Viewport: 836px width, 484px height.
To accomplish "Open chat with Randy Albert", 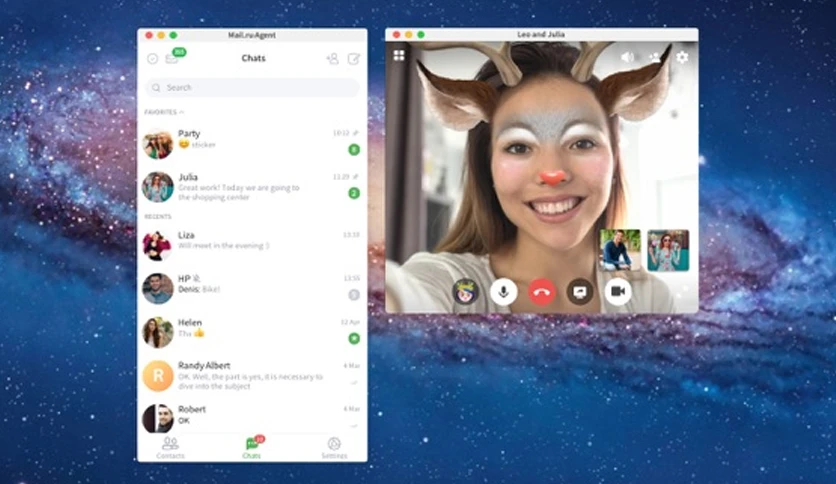I will (252, 376).
